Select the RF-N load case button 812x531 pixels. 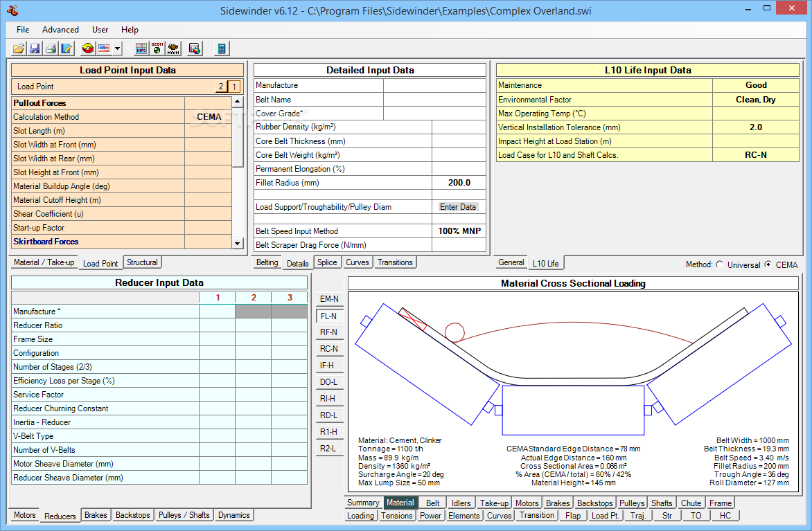coord(329,332)
